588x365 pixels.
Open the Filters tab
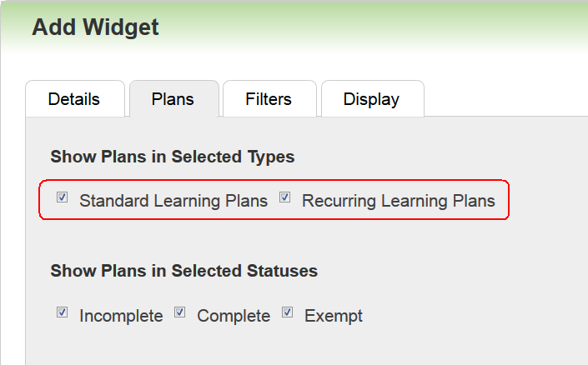click(x=269, y=99)
